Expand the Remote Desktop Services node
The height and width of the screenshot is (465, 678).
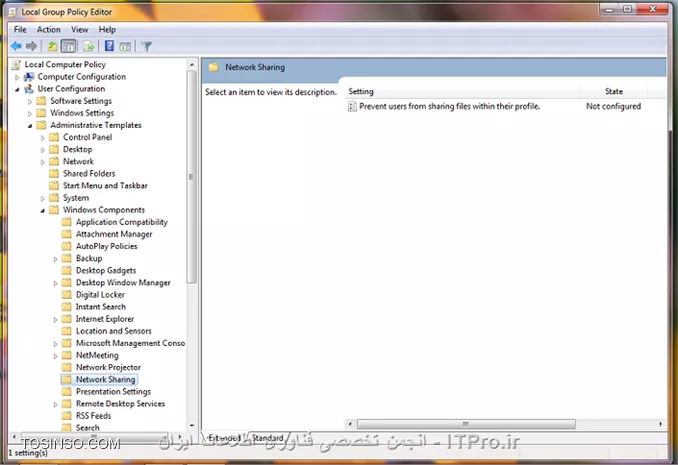[x=55, y=404]
